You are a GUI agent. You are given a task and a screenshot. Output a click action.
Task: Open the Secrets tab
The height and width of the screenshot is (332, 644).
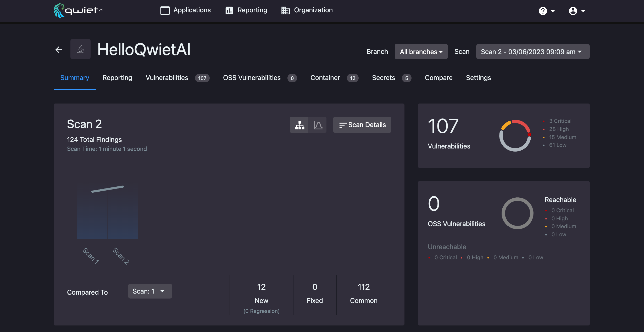point(384,78)
